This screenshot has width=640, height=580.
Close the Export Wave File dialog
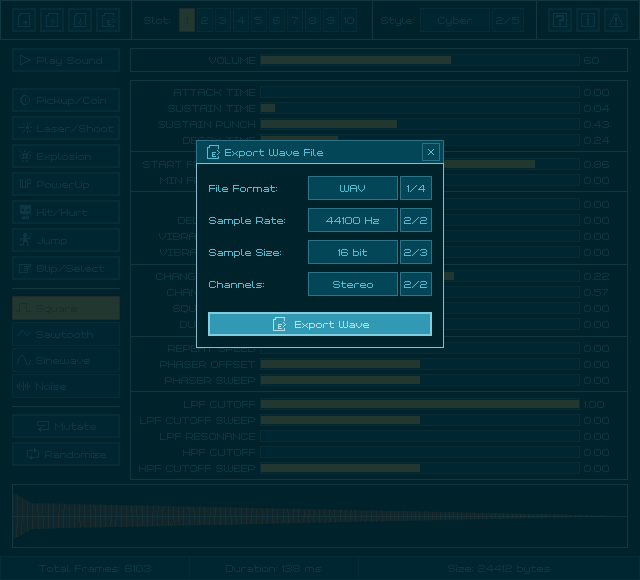coord(431,152)
